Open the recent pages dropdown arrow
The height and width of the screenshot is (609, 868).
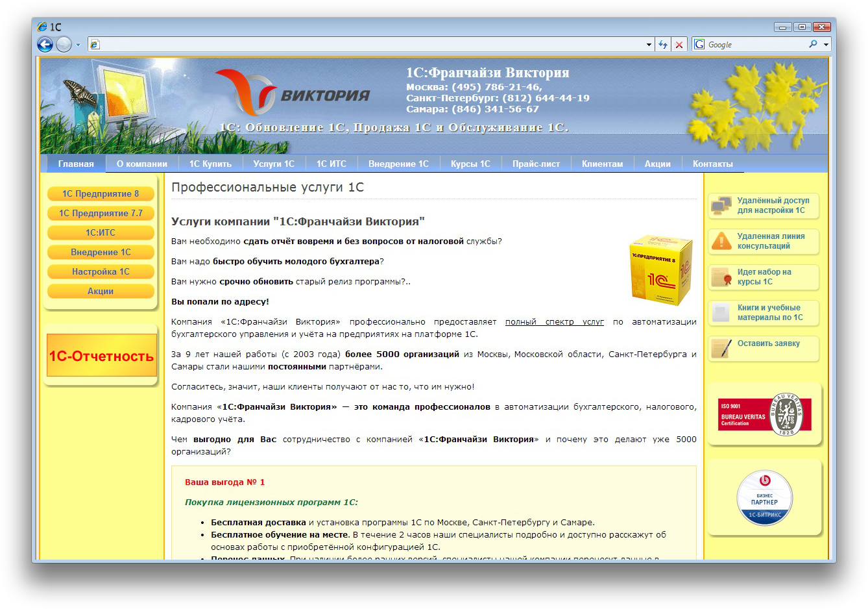(78, 45)
